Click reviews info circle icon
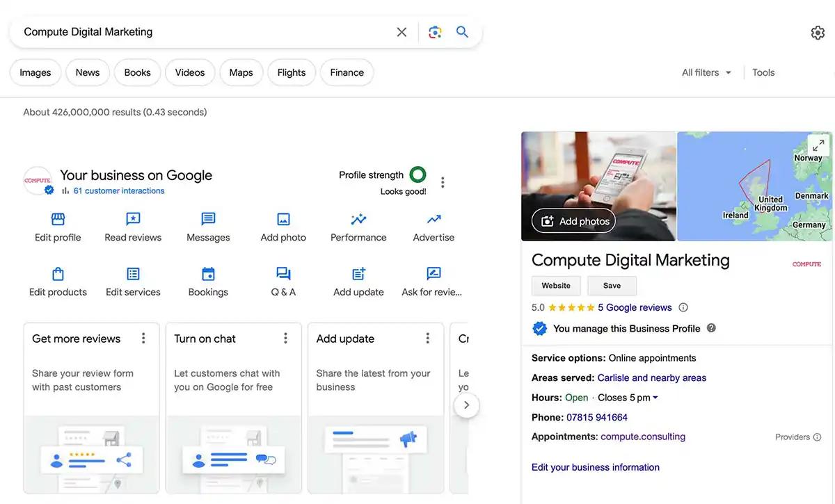This screenshot has height=504, width=835. click(x=683, y=307)
